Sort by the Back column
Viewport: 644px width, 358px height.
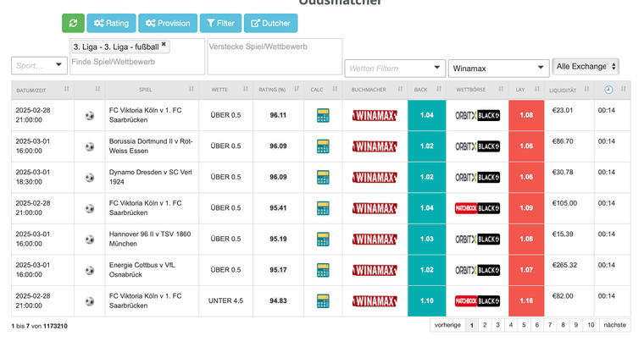click(x=426, y=90)
